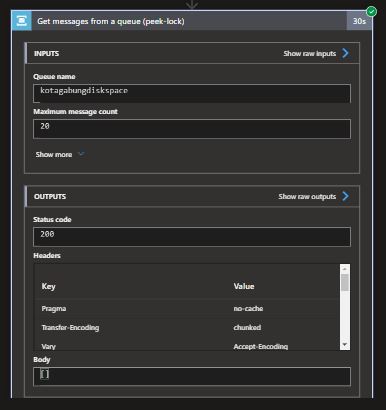The image size is (386, 410).
Task: Click the Body label
Action: 42,360
